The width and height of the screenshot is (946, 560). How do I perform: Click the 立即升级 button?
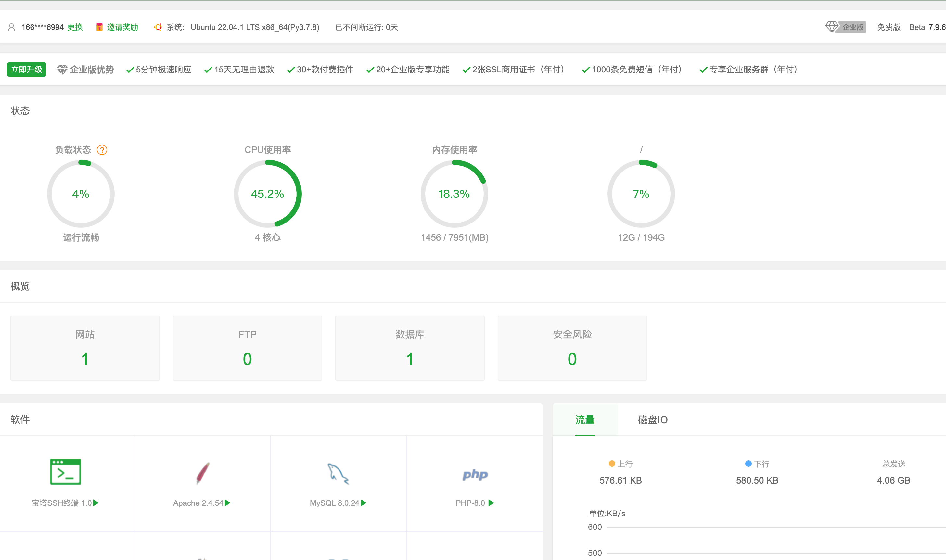[26, 70]
